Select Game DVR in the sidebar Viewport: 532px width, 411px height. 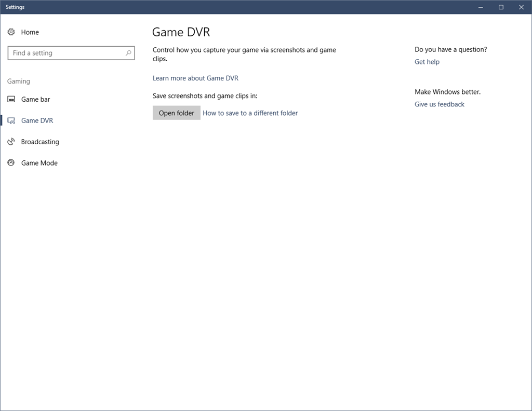pos(37,120)
